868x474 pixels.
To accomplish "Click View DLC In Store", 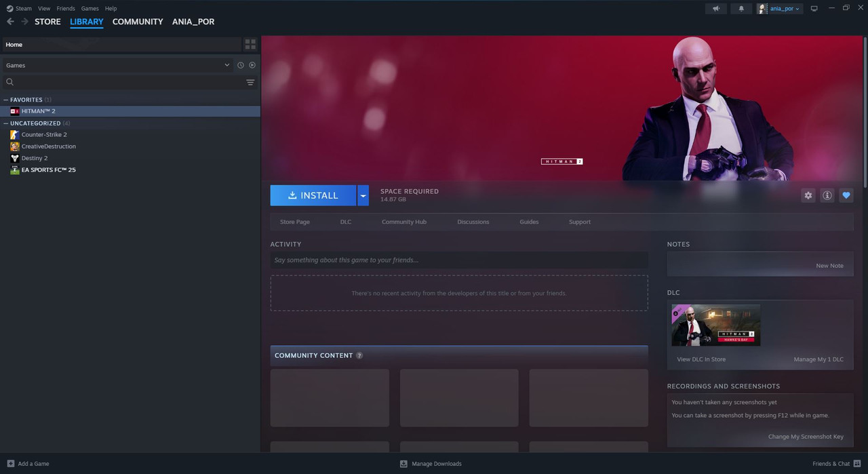I will (701, 359).
